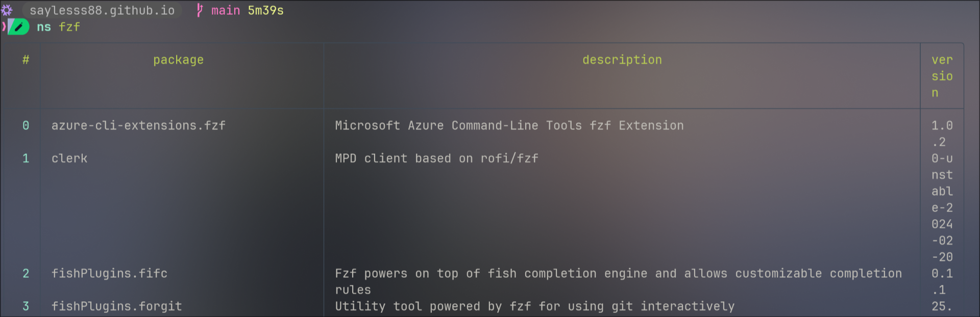
Task: Click the git branch icon before main
Action: 200,10
